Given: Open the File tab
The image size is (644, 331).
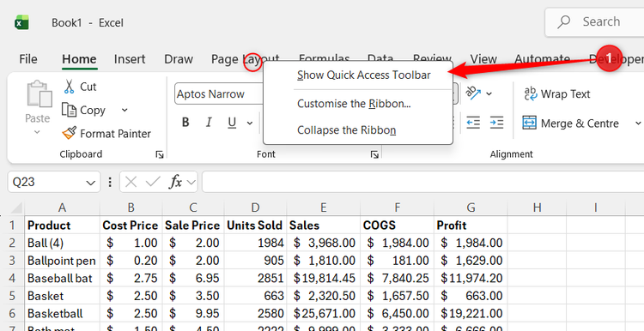Looking at the screenshot, I should tap(28, 59).
